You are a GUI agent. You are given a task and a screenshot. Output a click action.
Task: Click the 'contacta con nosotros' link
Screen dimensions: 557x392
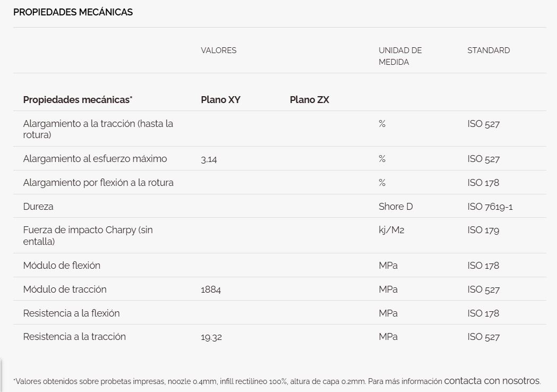(x=492, y=381)
